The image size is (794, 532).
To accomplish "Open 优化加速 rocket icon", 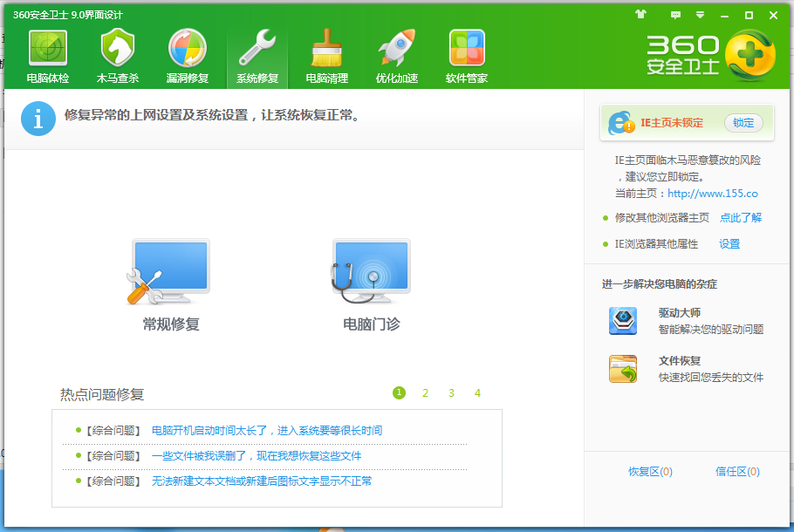I will [396, 48].
